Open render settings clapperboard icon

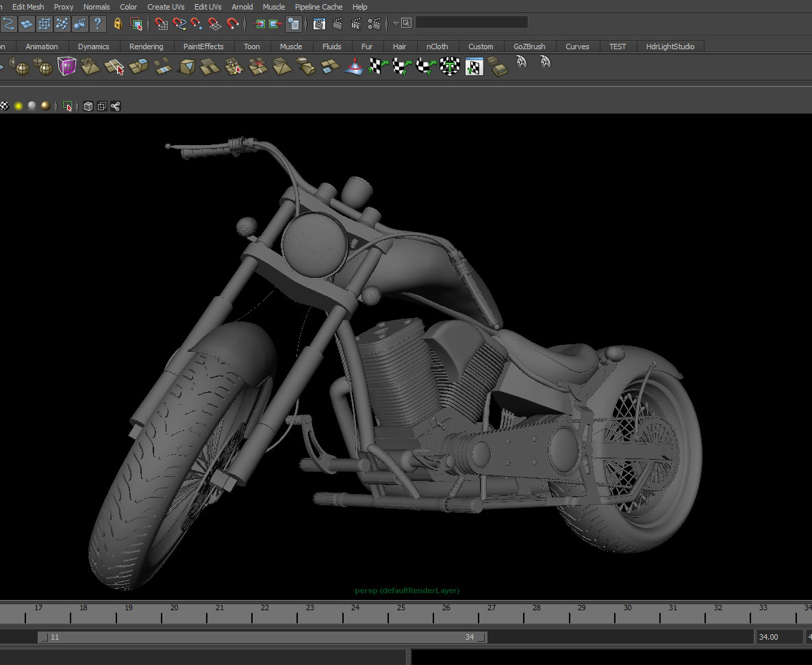375,24
